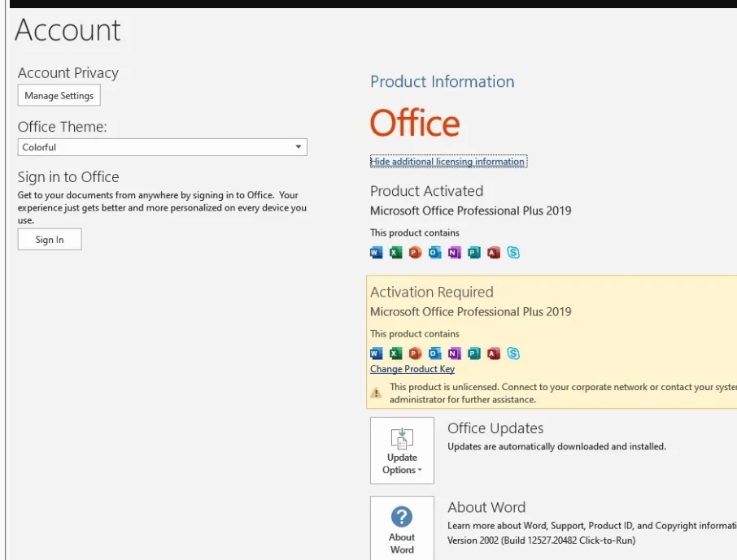Open Manage Settings for Account Privacy
The width and height of the screenshot is (737, 560).
pyautogui.click(x=59, y=95)
